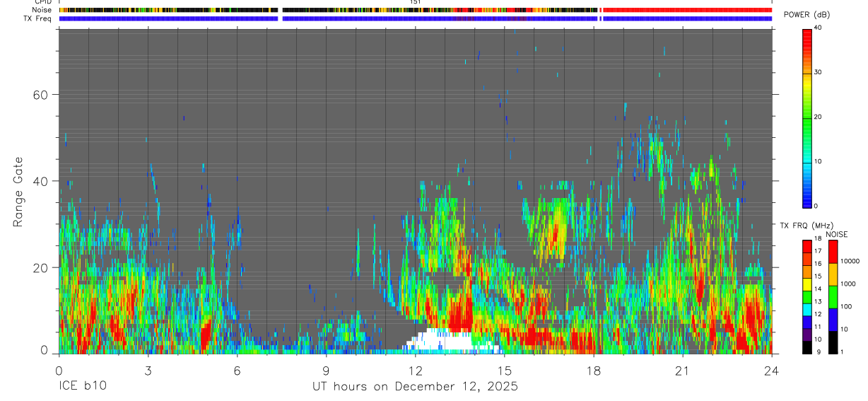Click the 24 hour tick label
Viewport: 868px width, 401px height.
(772, 371)
